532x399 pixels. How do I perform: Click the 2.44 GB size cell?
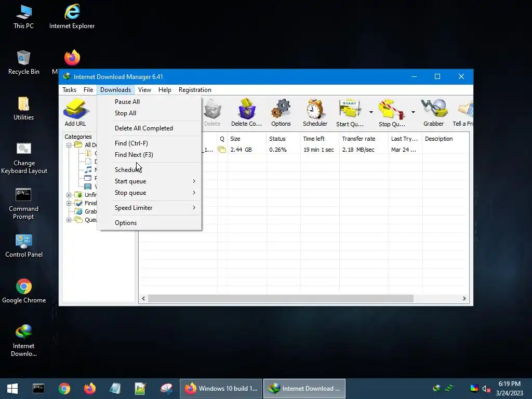[x=241, y=150]
